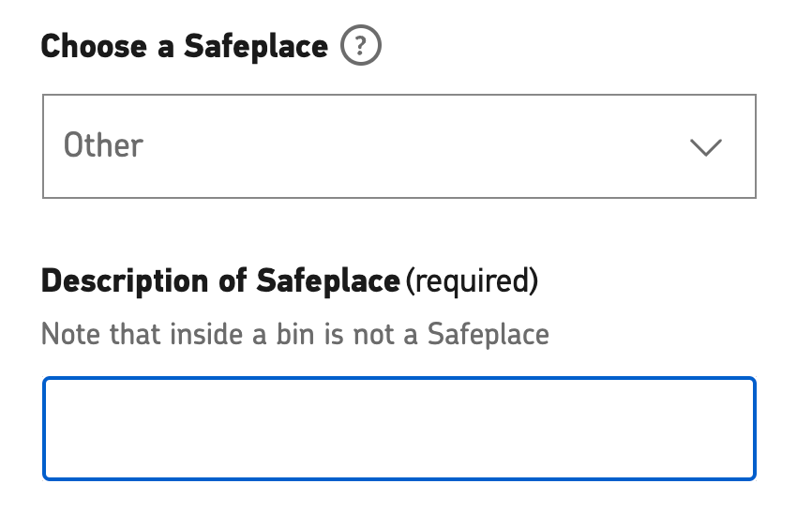The image size is (812, 514).
Task: Click the word 'Safeplace' in the grey note
Action: [x=489, y=334]
